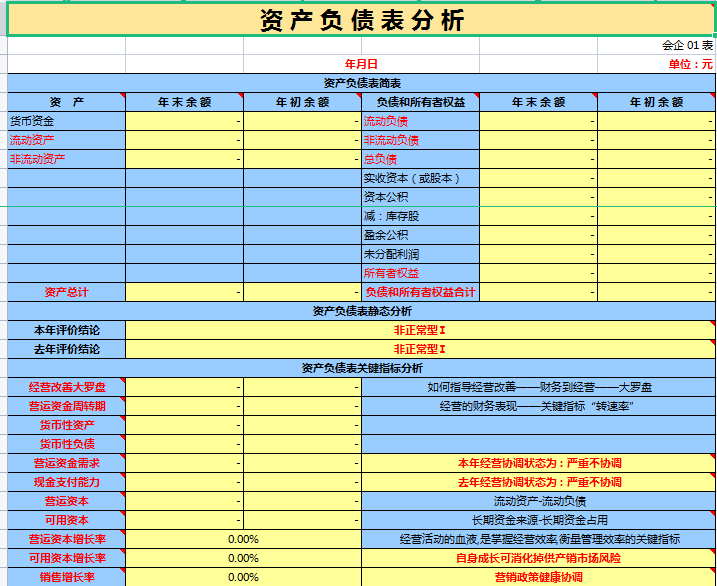The image size is (717, 586).
Task: Click the 货币性负债 label cell
Action: [66, 444]
